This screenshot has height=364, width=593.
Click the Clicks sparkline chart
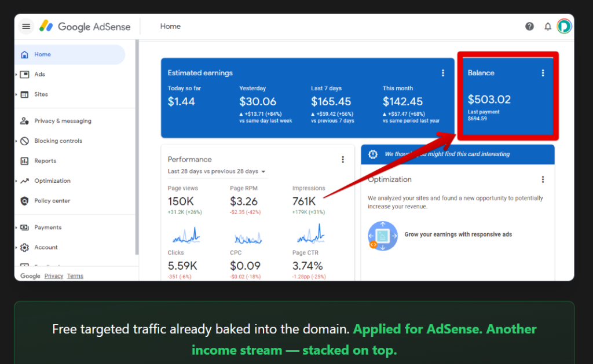pos(185,237)
